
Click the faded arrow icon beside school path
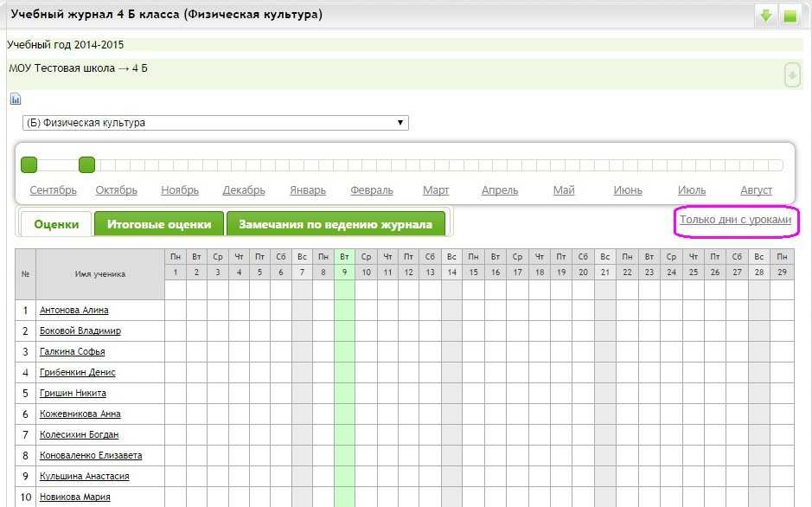point(792,75)
